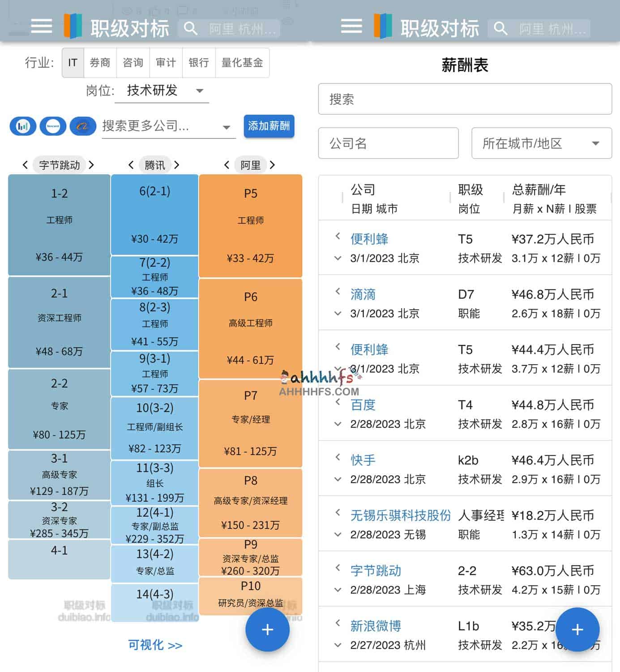
Task: Select 腾讯 level 6(2-1) block
Action: point(155,215)
